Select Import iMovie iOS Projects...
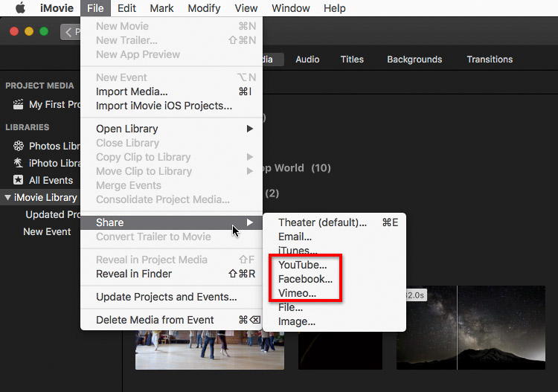 172,106
